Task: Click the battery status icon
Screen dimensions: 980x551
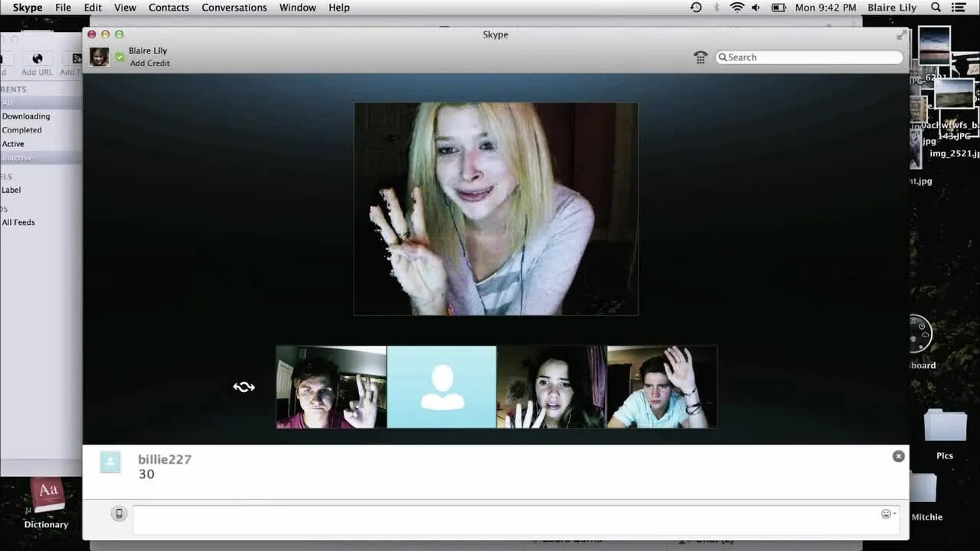Action: coord(779,8)
